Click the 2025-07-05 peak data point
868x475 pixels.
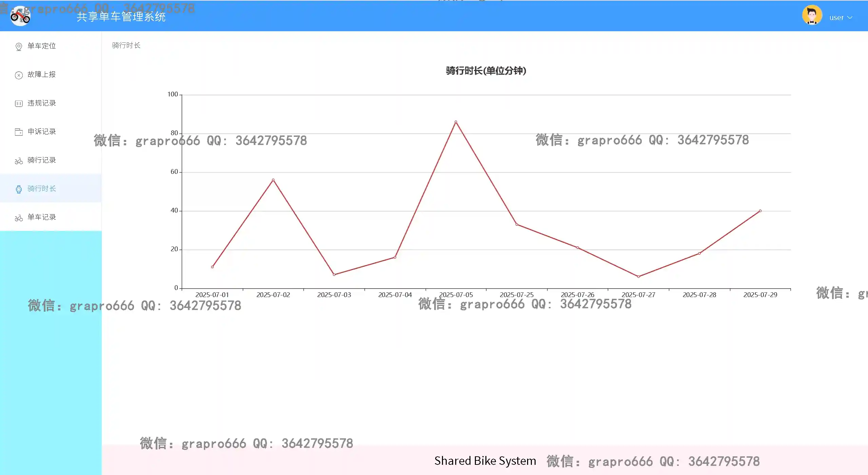[456, 122]
